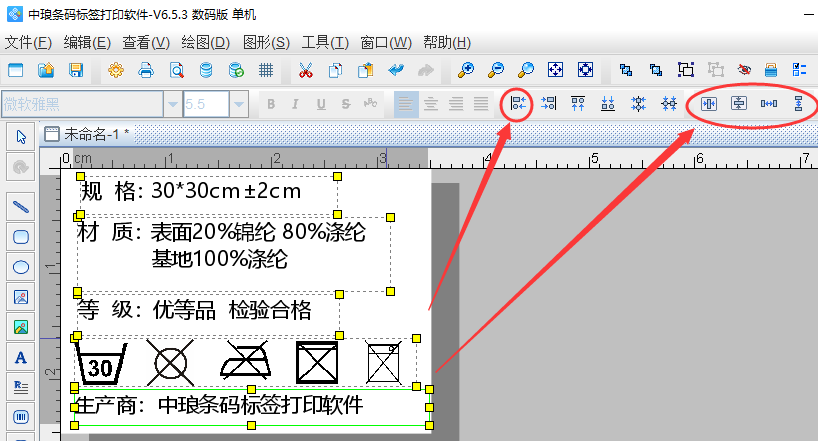Toggle bold text formatting

pyautogui.click(x=270, y=104)
